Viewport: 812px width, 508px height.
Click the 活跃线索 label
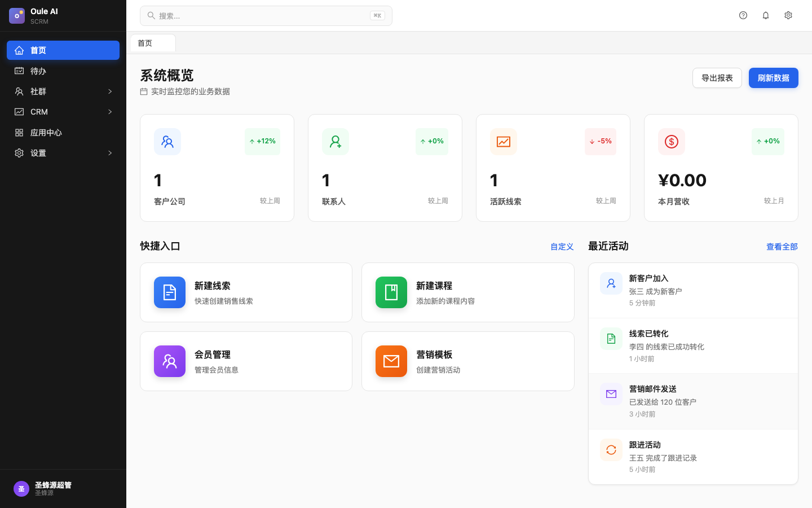click(506, 202)
